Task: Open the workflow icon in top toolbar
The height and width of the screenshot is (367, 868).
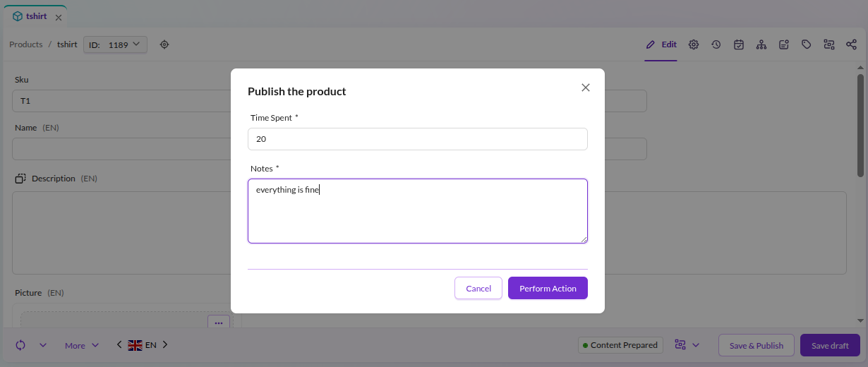Action: point(829,44)
